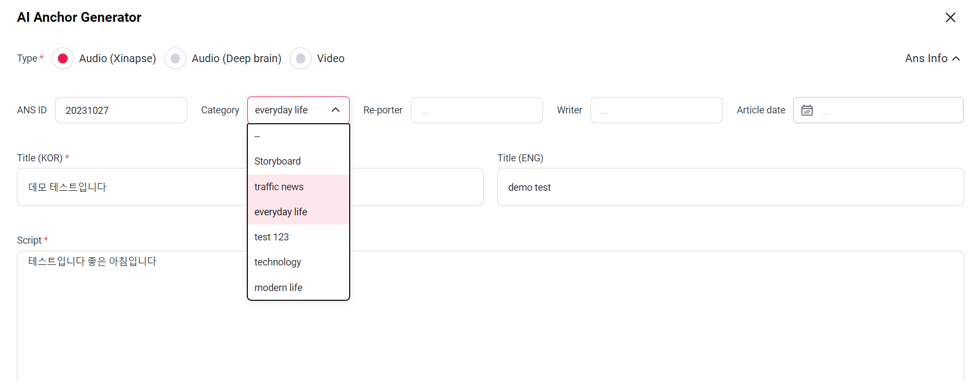Viewport: 980px width, 381px height.
Task: Collapse the Category dropdown chevron
Action: point(336,110)
